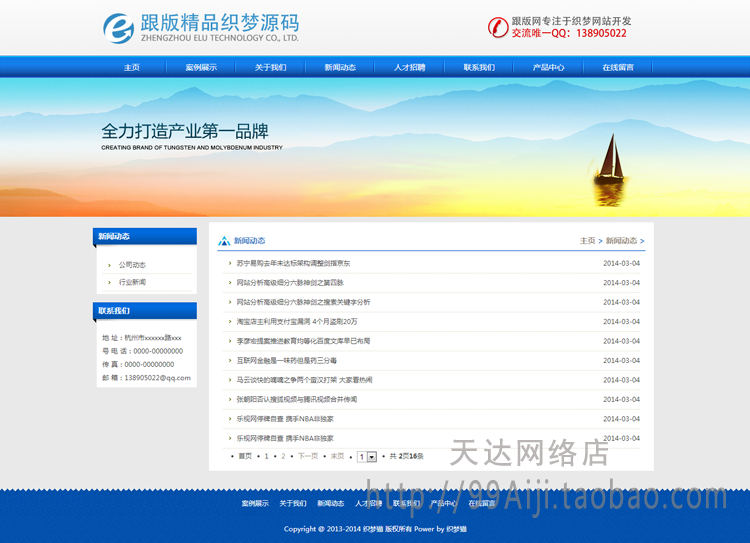This screenshot has width=750, height=543.
Task: Open article 网站分析高级细分六脉神剑之第四脉
Action: (290, 283)
